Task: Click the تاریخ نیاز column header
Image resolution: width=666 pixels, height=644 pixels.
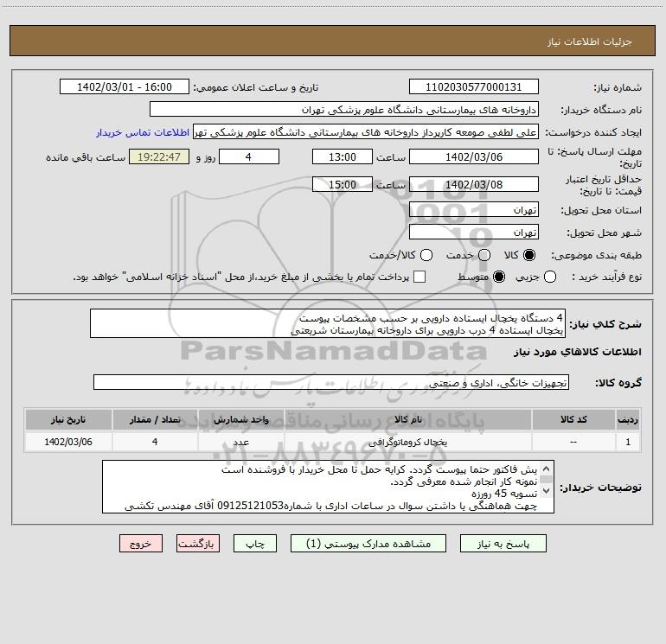Action: click(x=68, y=419)
